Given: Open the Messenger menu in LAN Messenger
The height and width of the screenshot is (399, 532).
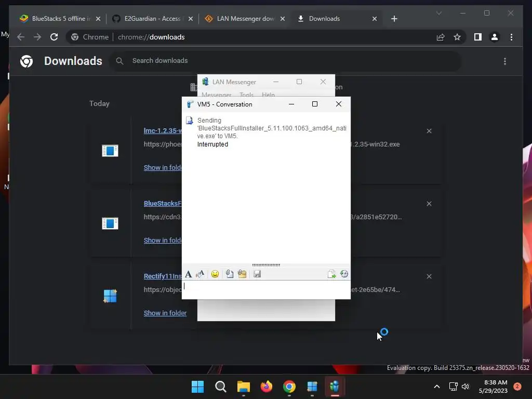Looking at the screenshot, I should pyautogui.click(x=217, y=95).
